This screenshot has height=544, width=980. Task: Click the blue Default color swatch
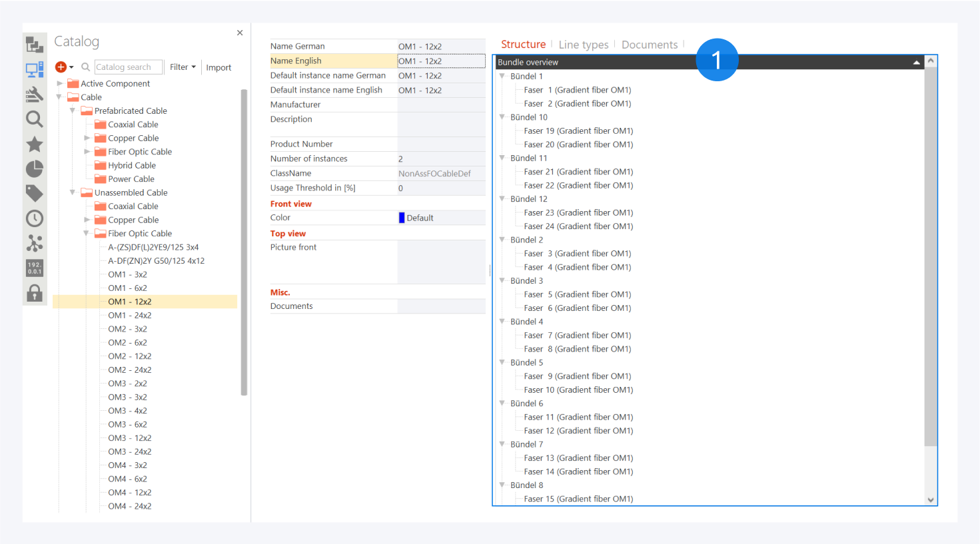coord(402,218)
